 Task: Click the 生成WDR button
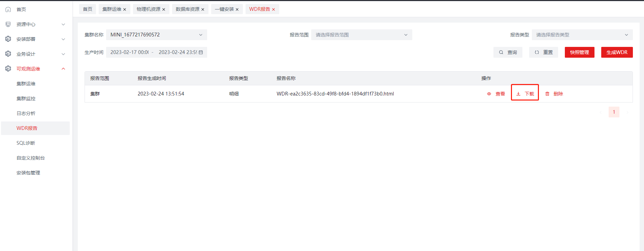617,52
